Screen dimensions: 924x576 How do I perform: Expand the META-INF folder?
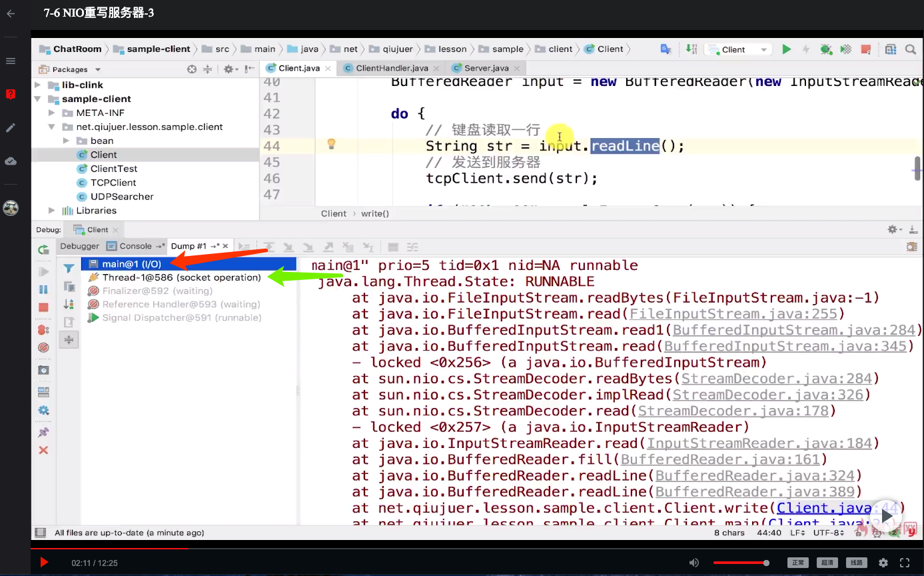(x=52, y=113)
